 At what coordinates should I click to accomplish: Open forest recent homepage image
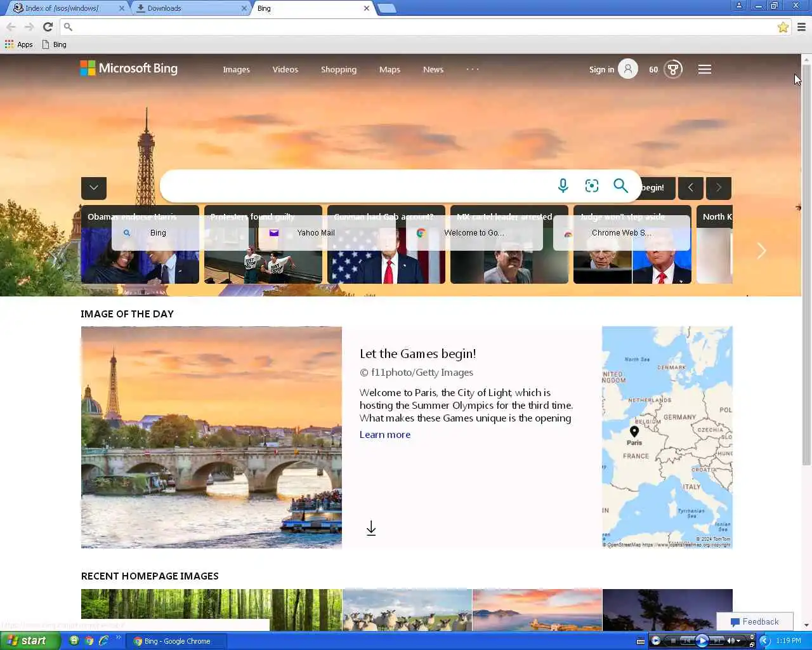pyautogui.click(x=211, y=609)
